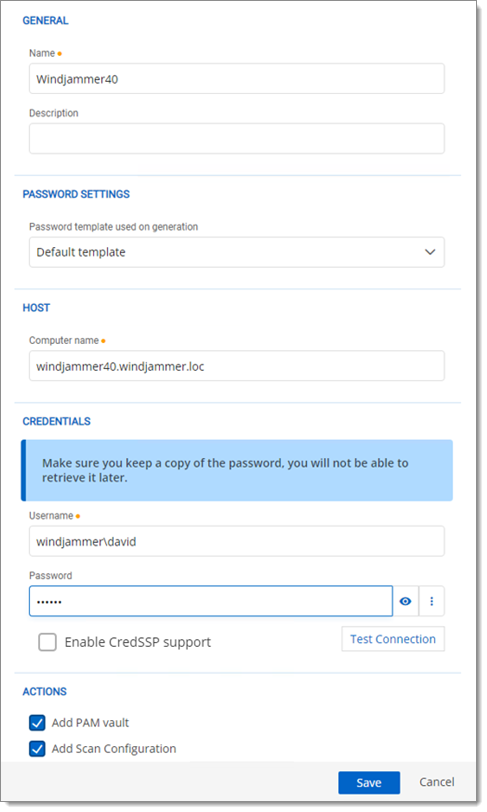Viewport: 487px width, 812px height.
Task: Reveal password with the eye icon
Action: pyautogui.click(x=405, y=601)
